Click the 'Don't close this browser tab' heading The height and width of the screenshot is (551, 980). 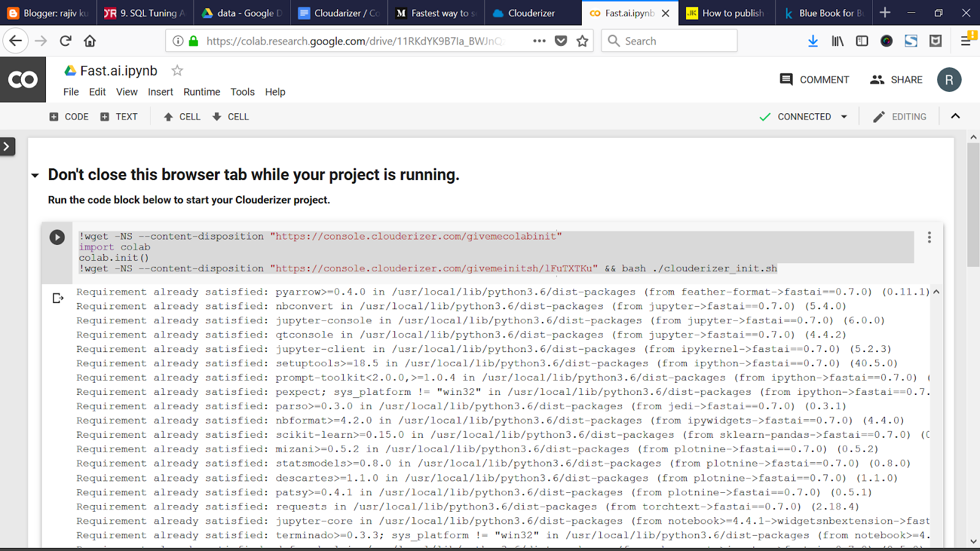point(254,174)
